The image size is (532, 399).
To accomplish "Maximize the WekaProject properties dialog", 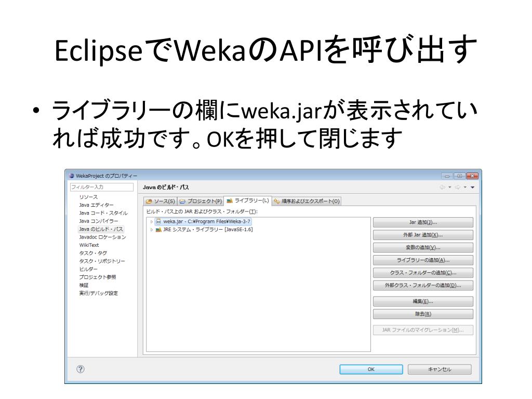I will 460,176.
